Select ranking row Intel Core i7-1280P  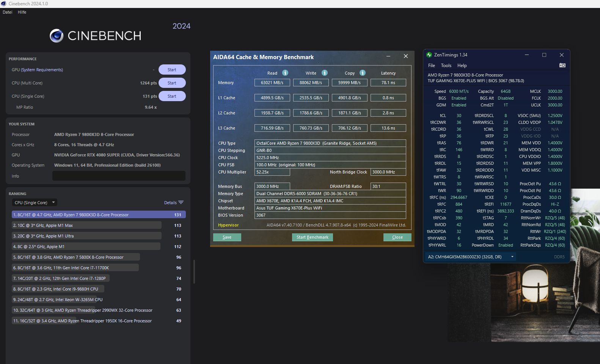pyautogui.click(x=99, y=278)
